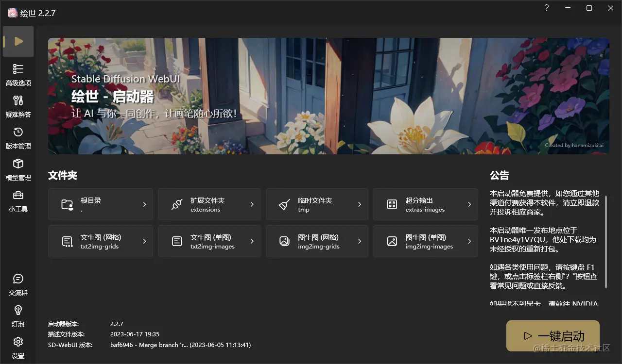622x364 pixels.
Task: Click the 扩展文件夹 plug icon
Action: (x=177, y=204)
